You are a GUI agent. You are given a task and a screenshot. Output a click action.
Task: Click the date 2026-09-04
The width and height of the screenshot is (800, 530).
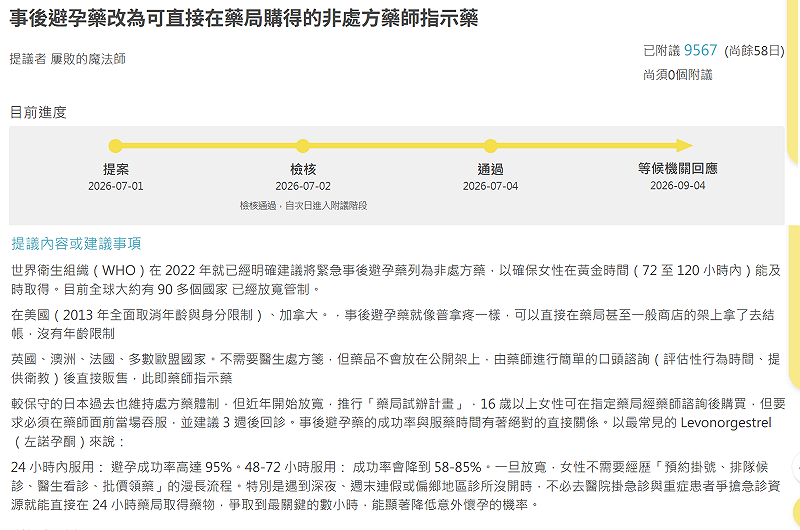coord(678,186)
